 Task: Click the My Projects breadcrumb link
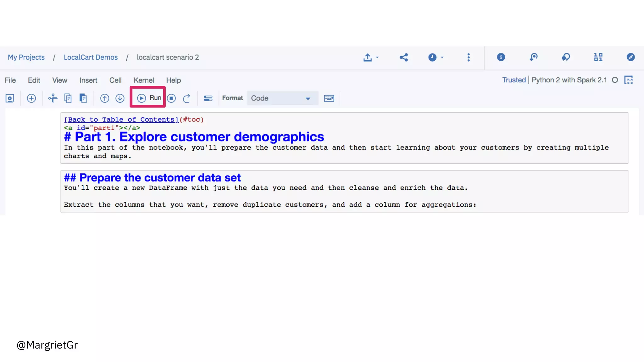(x=26, y=57)
